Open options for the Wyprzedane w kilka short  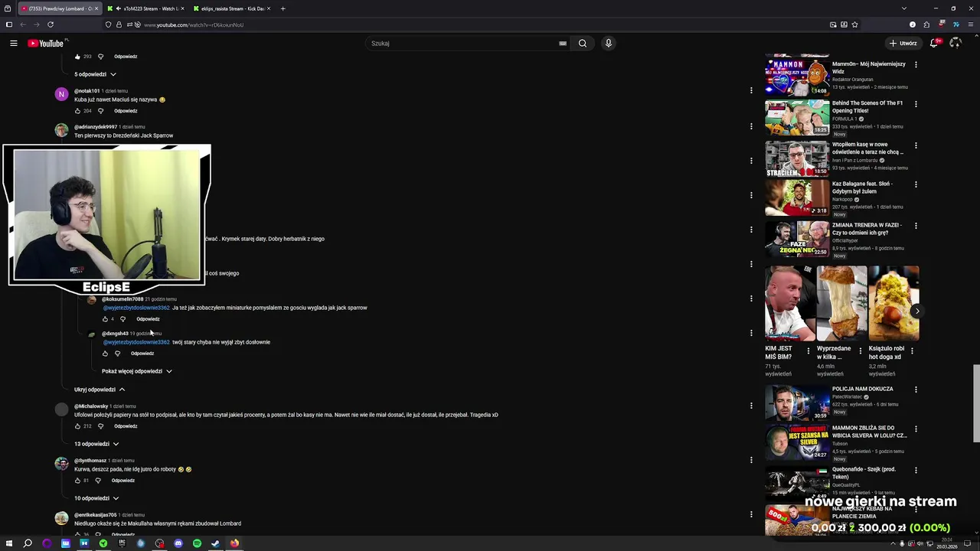coord(860,350)
